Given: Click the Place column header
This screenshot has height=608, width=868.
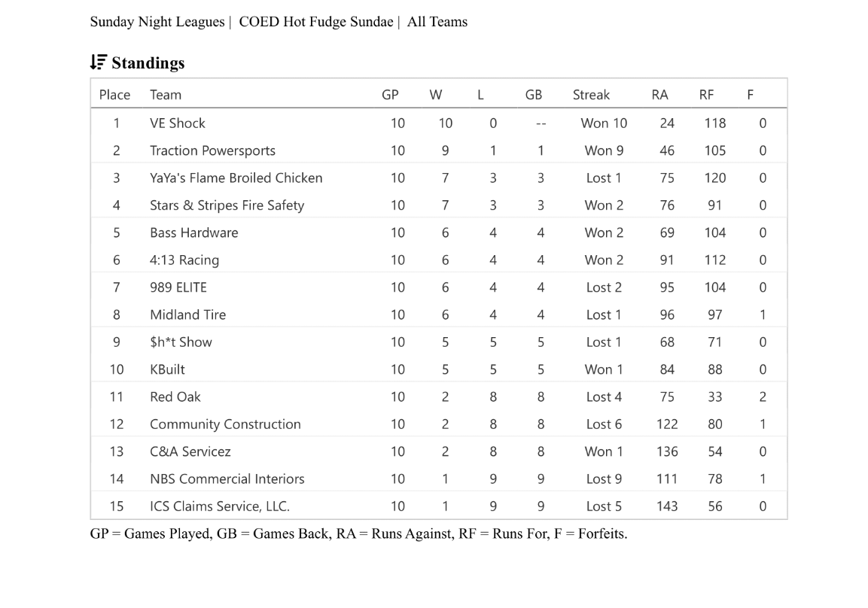Looking at the screenshot, I should (114, 95).
